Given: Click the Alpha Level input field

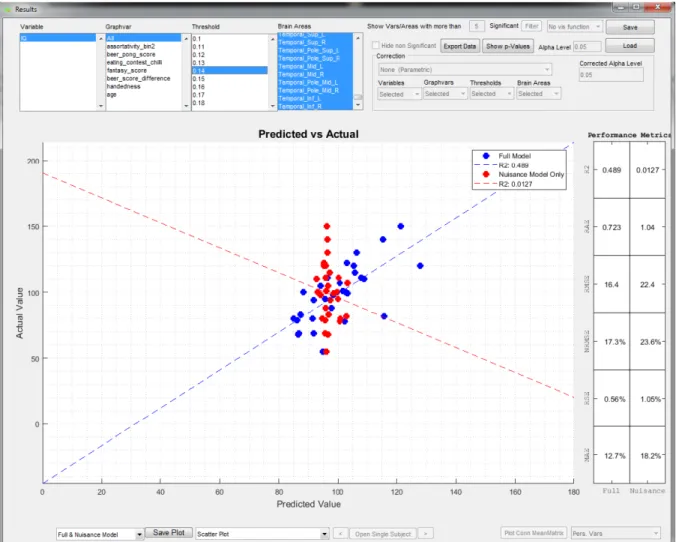Looking at the screenshot, I should 587,47.
